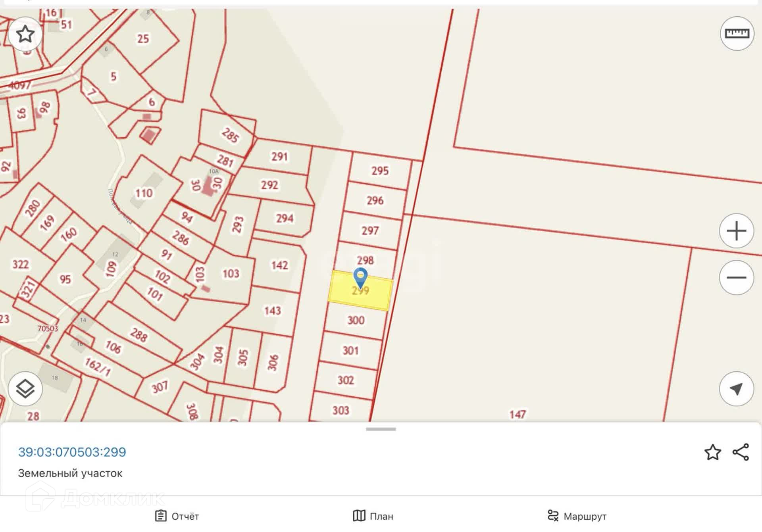Click land parcel 295
This screenshot has height=532, width=762.
pyautogui.click(x=380, y=171)
